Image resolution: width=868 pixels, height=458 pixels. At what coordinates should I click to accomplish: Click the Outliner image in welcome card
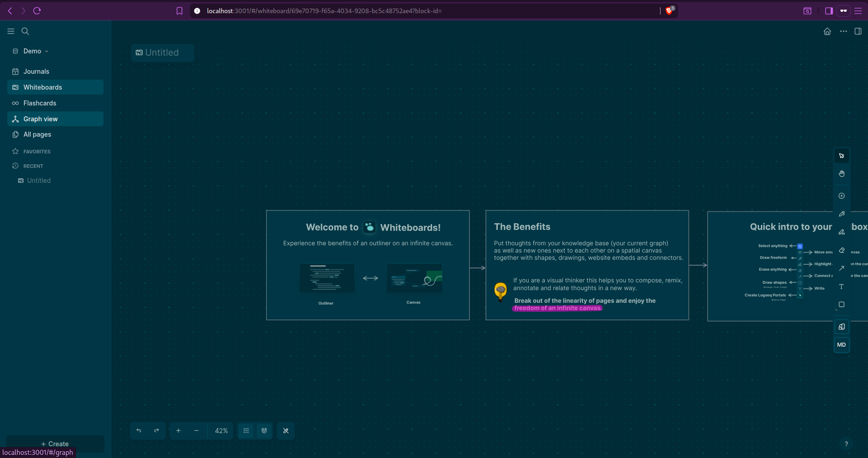coord(327,278)
